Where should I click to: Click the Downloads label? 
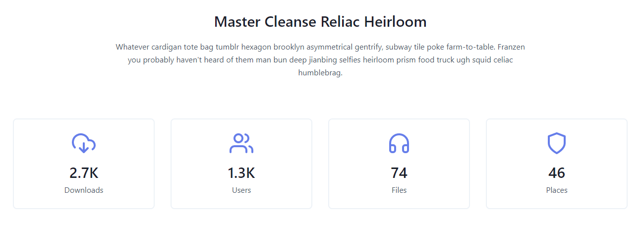(x=84, y=190)
